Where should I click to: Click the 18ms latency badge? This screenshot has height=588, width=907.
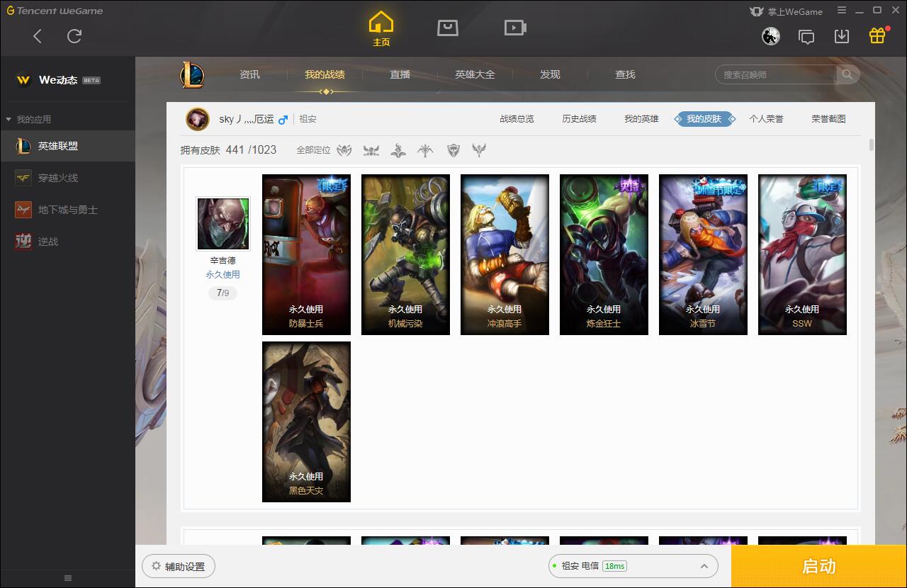pos(614,566)
